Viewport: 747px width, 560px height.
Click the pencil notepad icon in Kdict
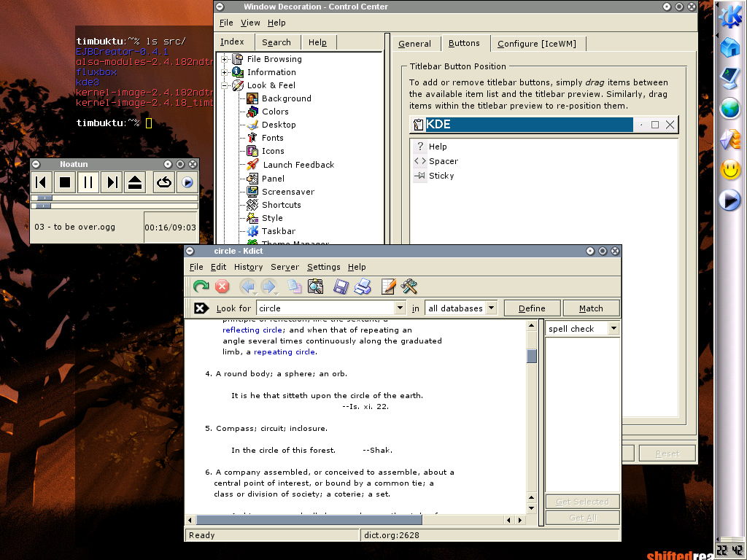click(388, 287)
